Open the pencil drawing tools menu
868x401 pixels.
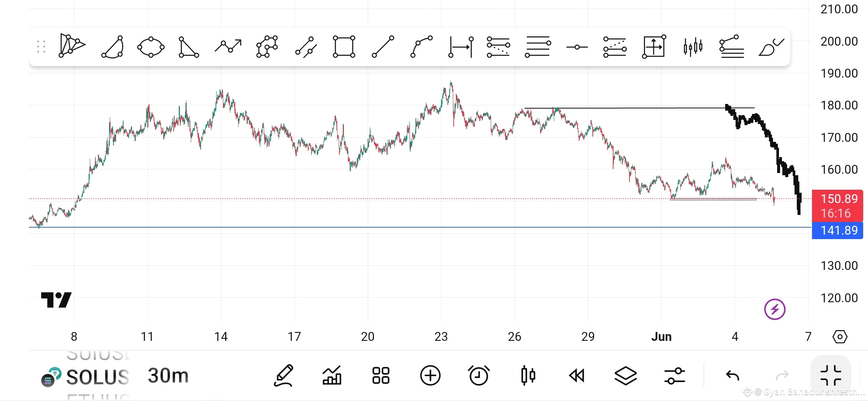[284, 375]
